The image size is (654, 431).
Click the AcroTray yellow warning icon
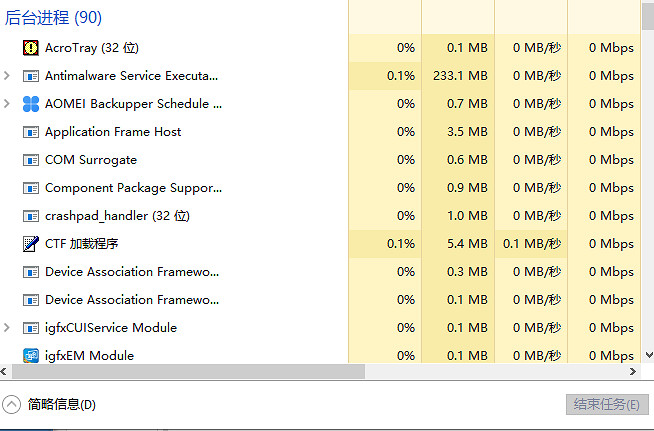(30, 48)
